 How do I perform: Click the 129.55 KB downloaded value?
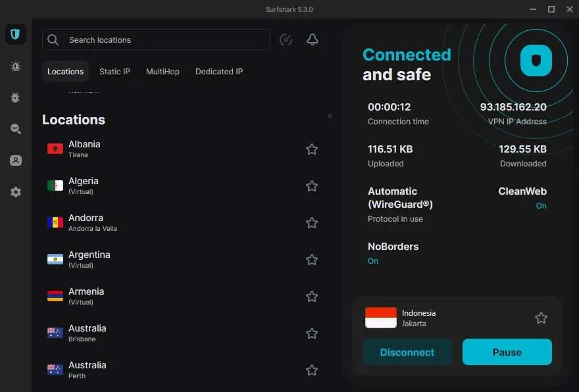522,149
